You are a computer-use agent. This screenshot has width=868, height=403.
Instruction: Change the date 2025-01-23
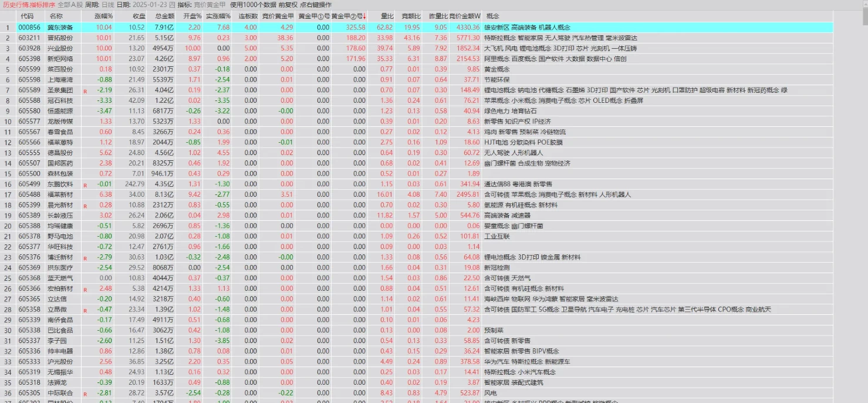point(150,4)
